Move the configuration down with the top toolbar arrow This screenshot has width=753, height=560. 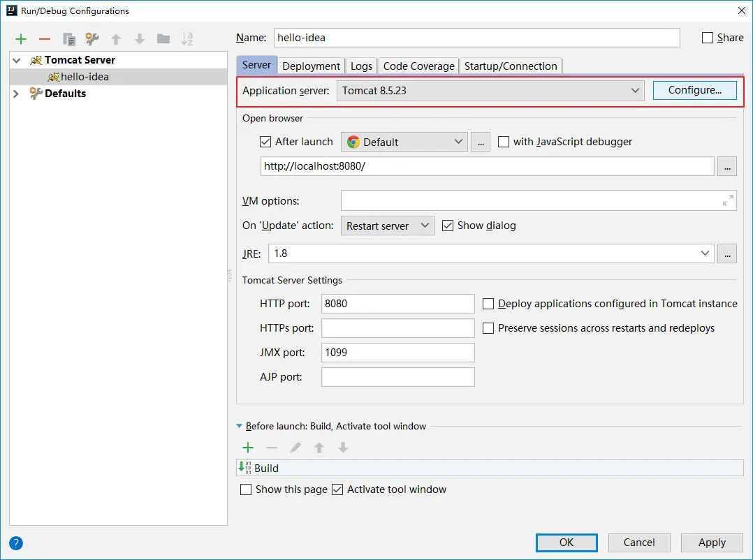pyautogui.click(x=140, y=39)
